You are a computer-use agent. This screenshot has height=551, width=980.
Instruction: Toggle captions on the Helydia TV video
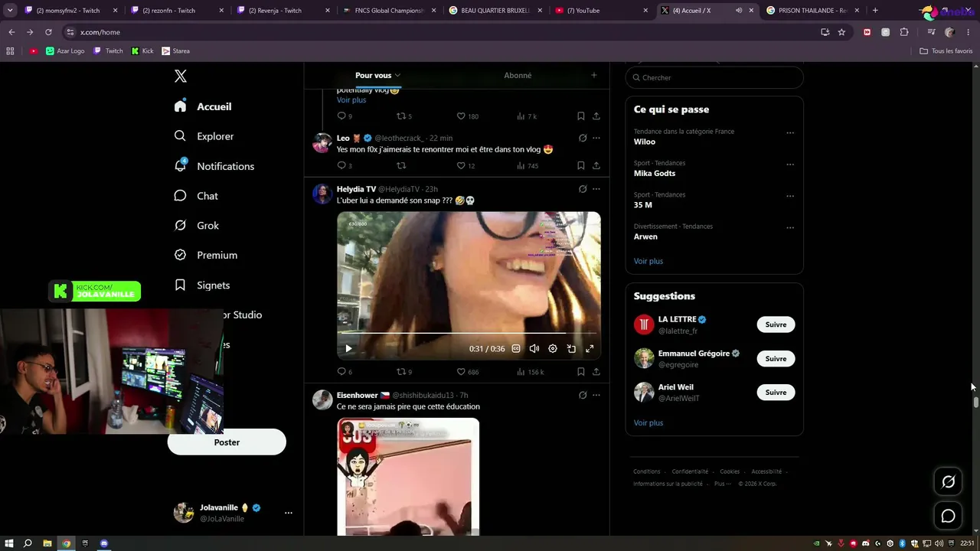pyautogui.click(x=516, y=349)
